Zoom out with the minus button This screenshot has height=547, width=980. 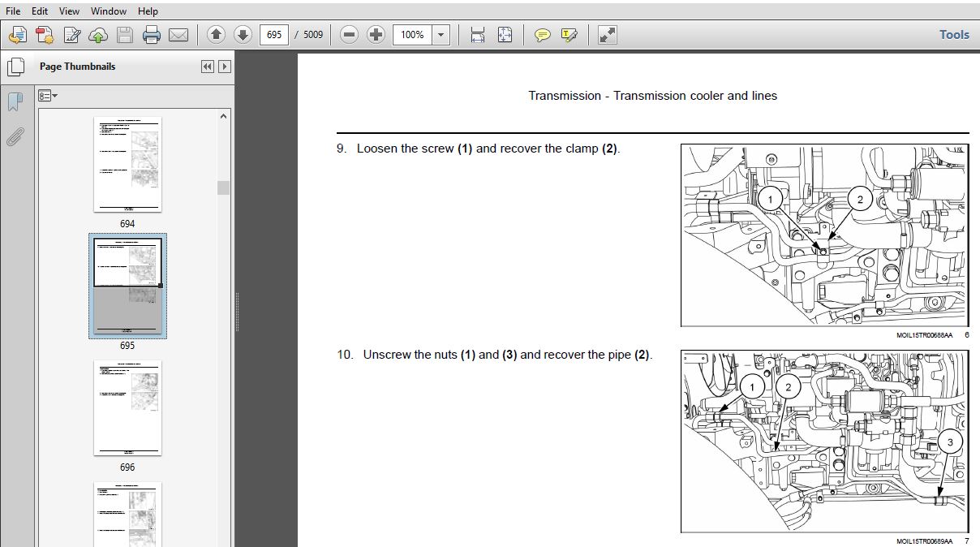coord(349,35)
